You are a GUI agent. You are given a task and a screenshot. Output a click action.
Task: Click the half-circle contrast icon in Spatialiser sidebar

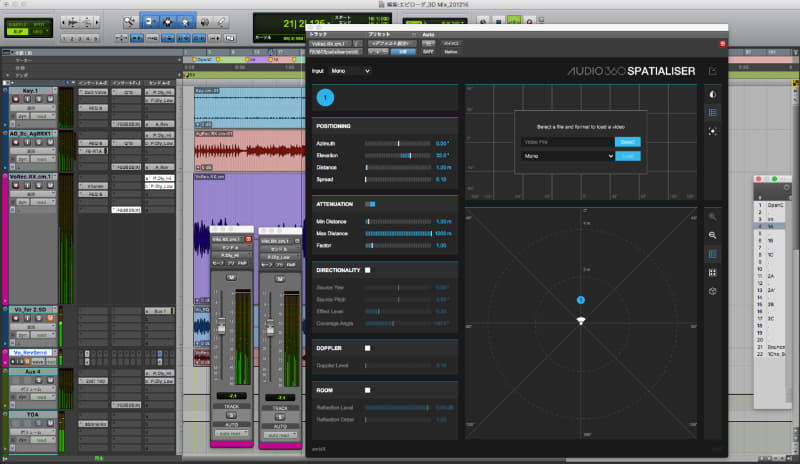pos(713,94)
